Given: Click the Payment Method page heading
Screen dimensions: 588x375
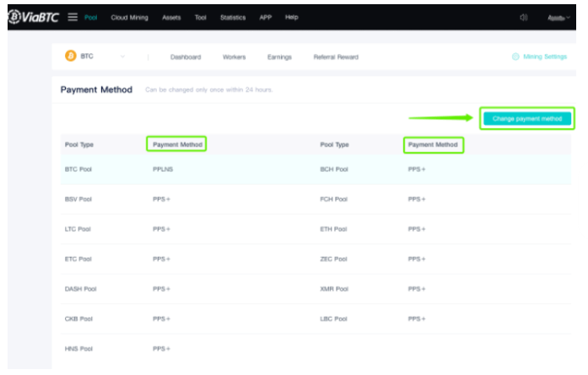Looking at the screenshot, I should [96, 89].
